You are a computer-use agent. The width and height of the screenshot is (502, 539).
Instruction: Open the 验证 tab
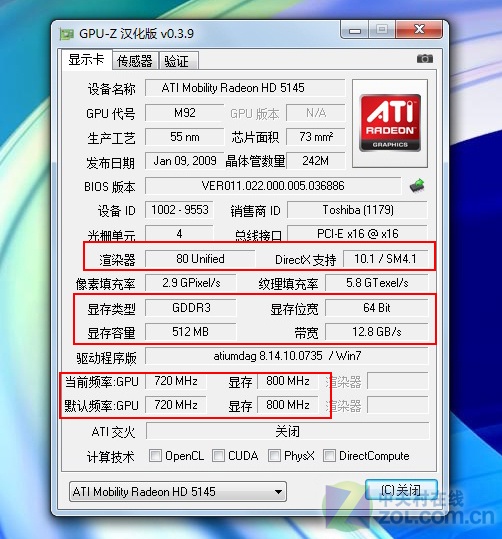tap(177, 61)
